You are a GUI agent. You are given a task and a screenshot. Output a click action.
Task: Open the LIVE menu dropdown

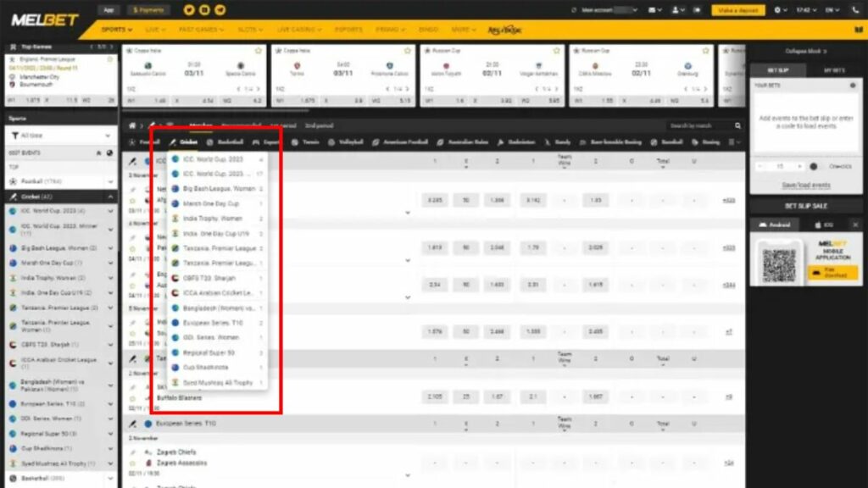(155, 30)
